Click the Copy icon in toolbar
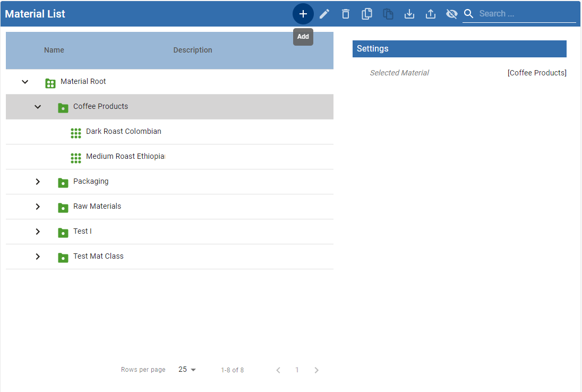This screenshot has height=392, width=582. click(x=367, y=14)
